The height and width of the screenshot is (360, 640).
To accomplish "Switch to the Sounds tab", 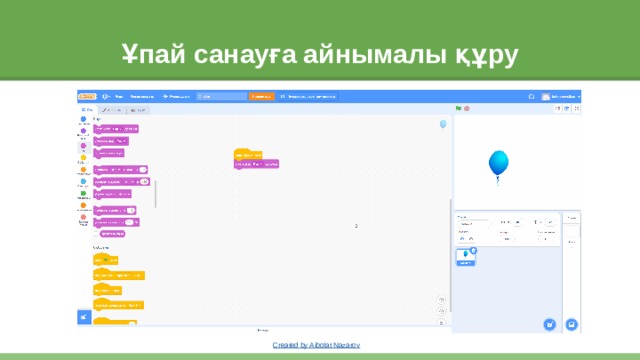I will (138, 110).
